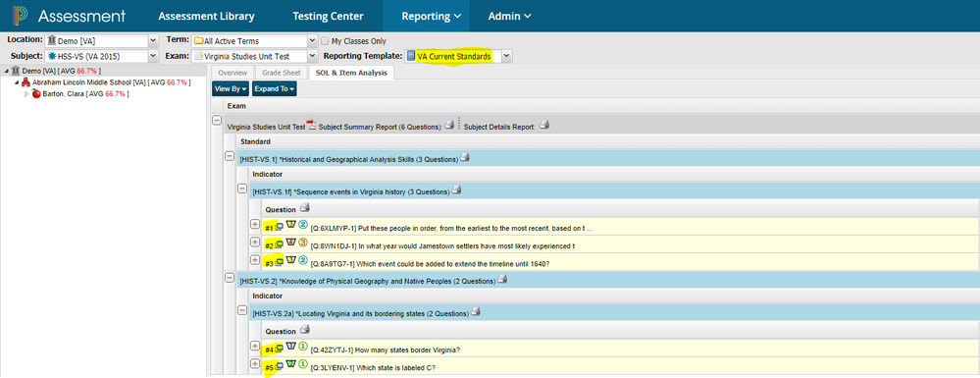Click the PowerSchool logo icon
Viewport: 980px width, 378px height.
pyautogui.click(x=19, y=16)
